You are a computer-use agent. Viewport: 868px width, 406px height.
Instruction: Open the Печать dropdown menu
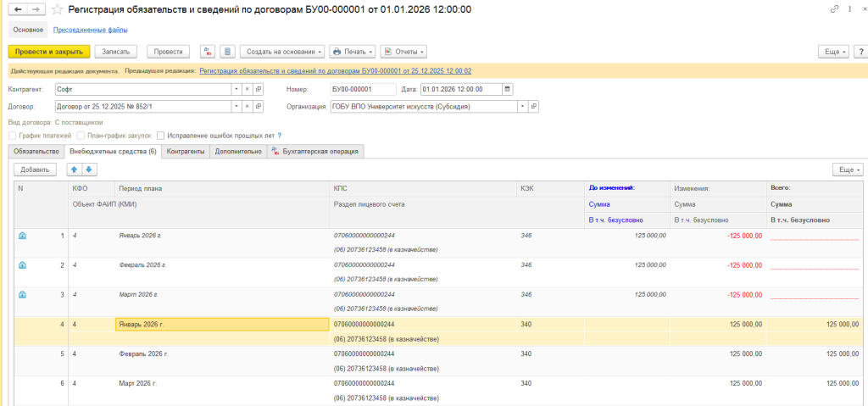pos(352,52)
